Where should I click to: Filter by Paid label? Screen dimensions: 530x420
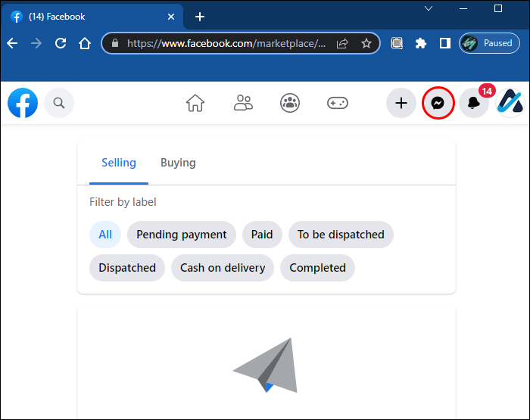click(x=262, y=235)
